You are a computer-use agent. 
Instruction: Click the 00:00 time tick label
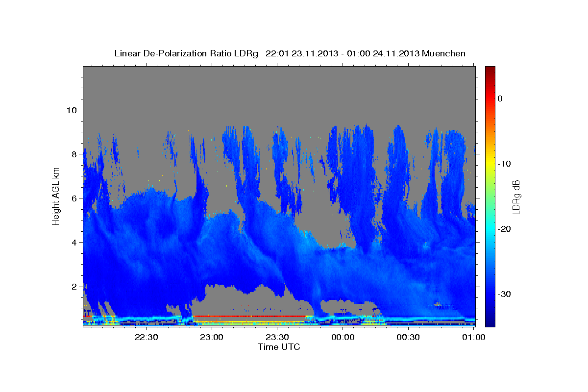pos(343,338)
